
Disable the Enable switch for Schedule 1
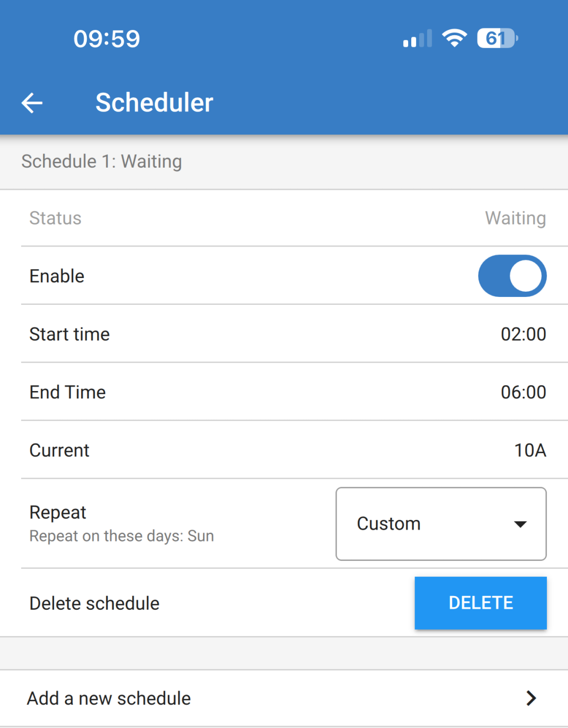(512, 275)
